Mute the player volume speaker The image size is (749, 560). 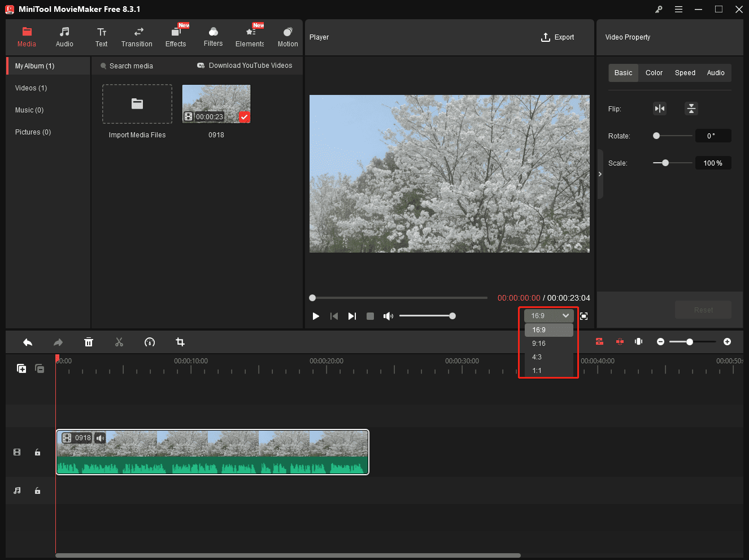(x=388, y=316)
